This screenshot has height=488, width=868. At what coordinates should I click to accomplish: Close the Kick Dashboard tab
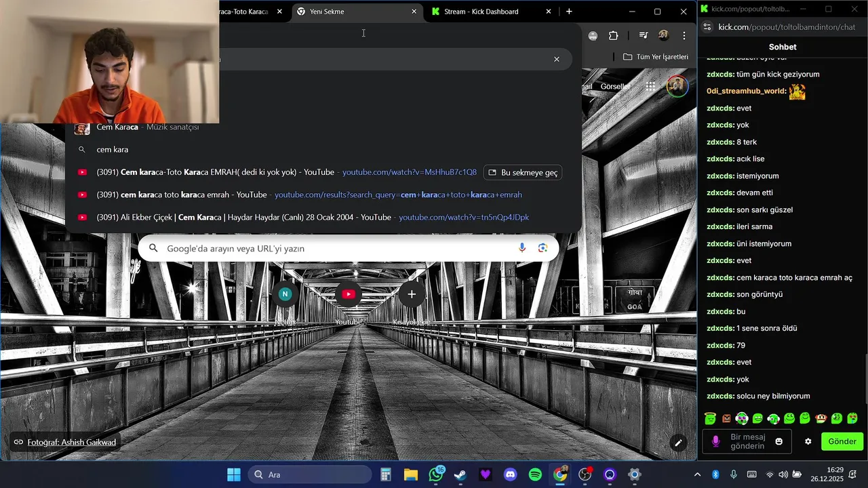point(549,12)
